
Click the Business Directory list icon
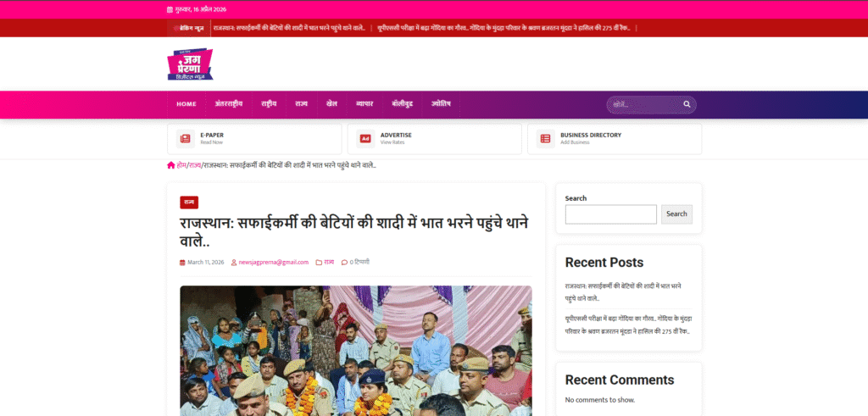[x=545, y=139]
